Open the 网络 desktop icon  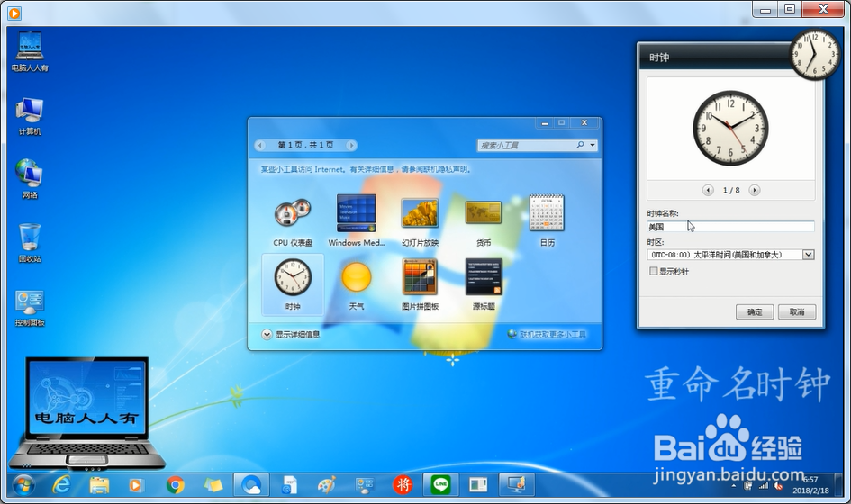click(30, 180)
